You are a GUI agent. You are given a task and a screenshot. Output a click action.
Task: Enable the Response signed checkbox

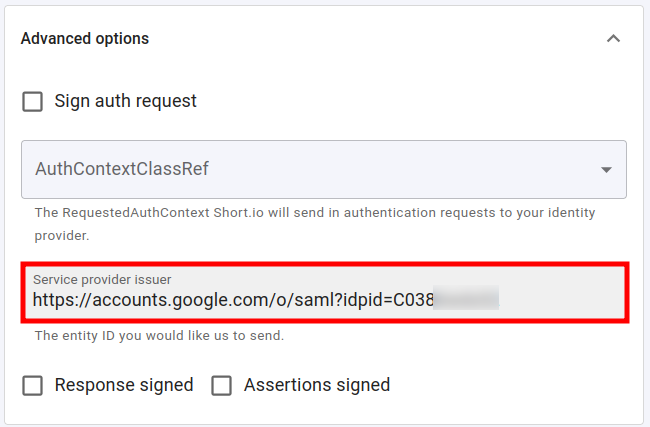coord(33,385)
